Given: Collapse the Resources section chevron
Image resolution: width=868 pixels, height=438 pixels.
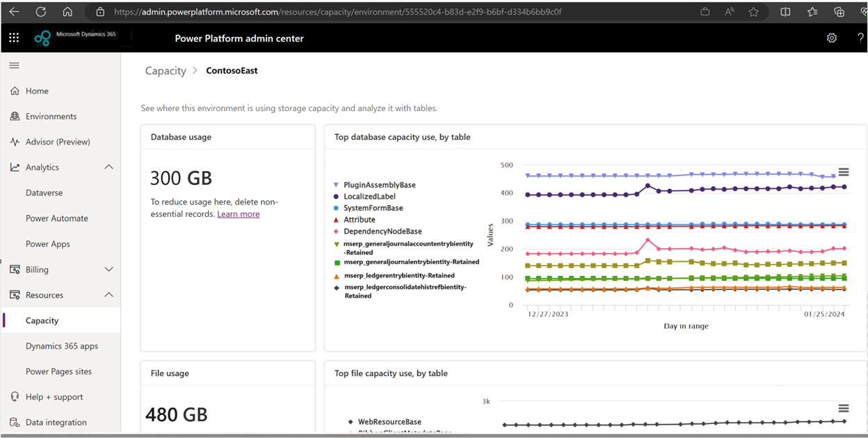Looking at the screenshot, I should (x=108, y=294).
